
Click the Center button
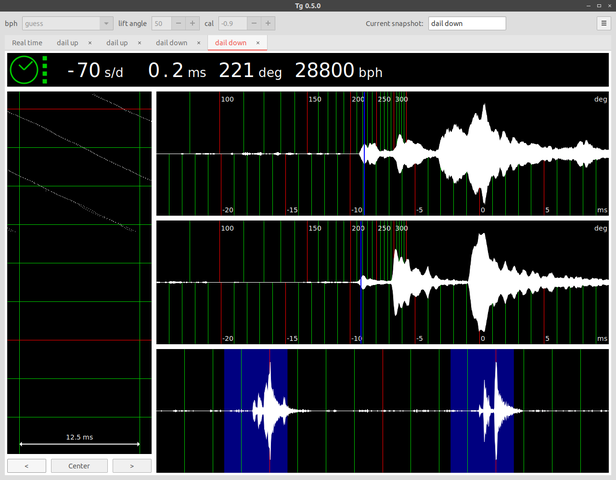tap(79, 466)
